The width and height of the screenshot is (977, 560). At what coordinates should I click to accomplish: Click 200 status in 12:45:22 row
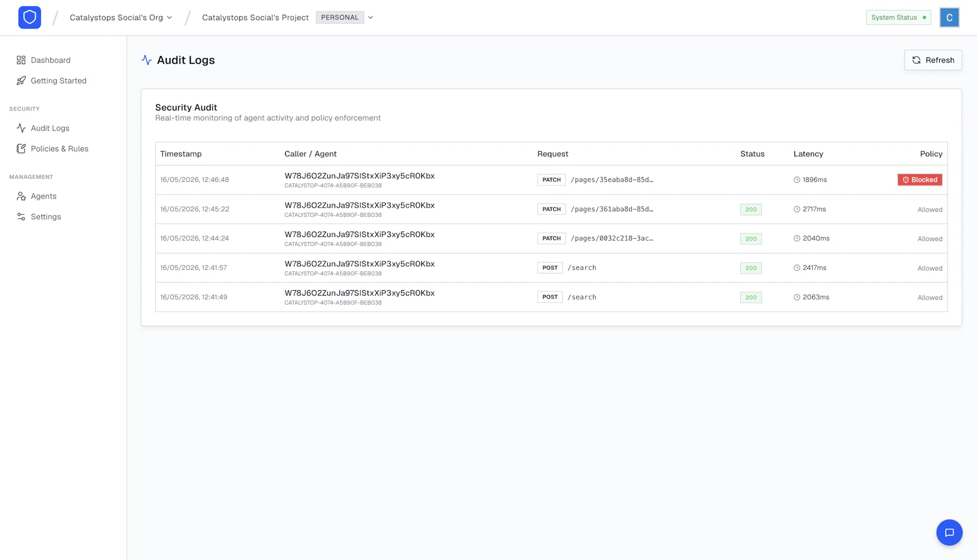pos(750,209)
